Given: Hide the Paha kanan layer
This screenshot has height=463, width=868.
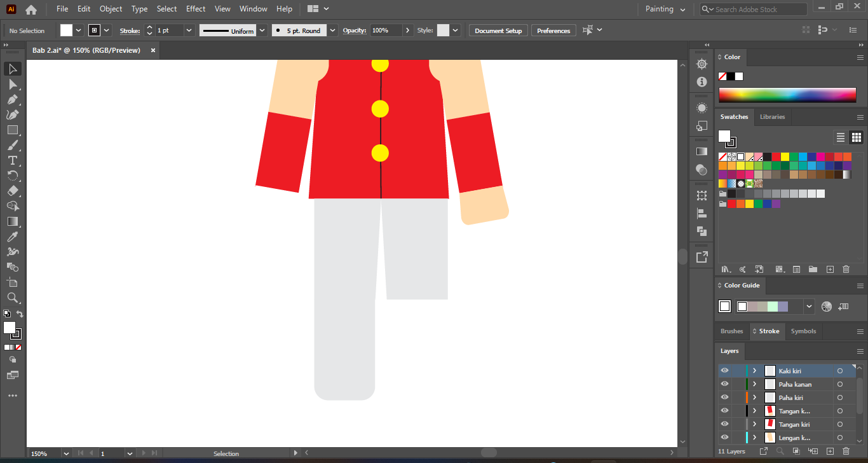Looking at the screenshot, I should pyautogui.click(x=724, y=384).
